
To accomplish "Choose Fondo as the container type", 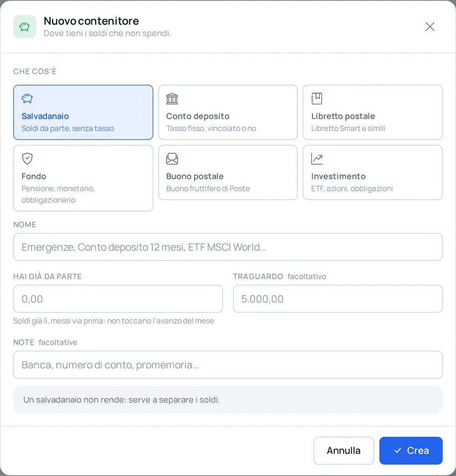I will point(83,178).
